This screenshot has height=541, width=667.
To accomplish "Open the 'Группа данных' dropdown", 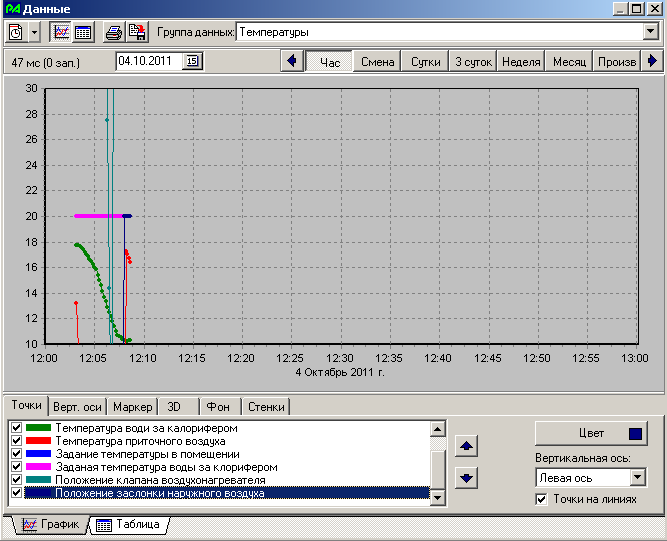I will point(651,32).
